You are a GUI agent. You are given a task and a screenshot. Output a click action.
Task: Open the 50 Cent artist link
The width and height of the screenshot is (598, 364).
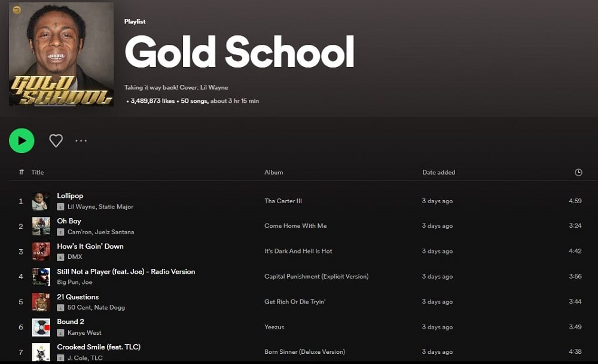[x=79, y=307]
